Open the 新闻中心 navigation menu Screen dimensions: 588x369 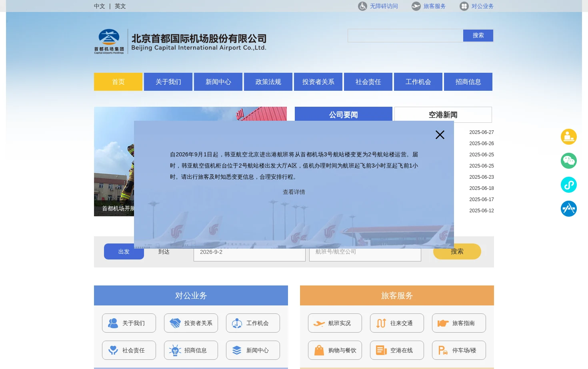pos(218,82)
